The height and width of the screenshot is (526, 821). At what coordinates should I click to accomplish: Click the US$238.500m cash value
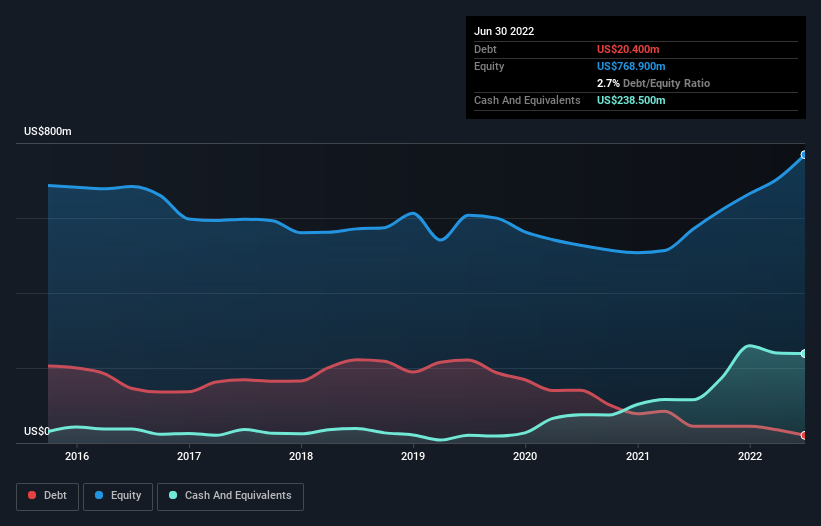pyautogui.click(x=631, y=100)
